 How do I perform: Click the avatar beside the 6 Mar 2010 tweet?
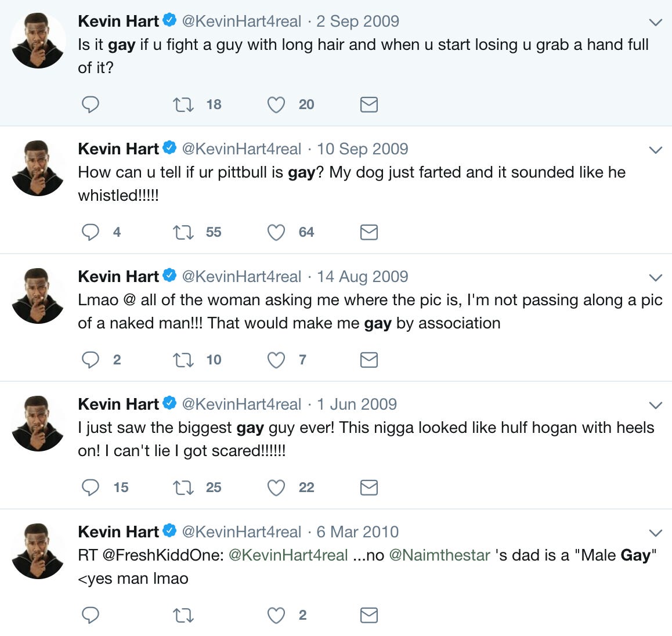click(38, 551)
